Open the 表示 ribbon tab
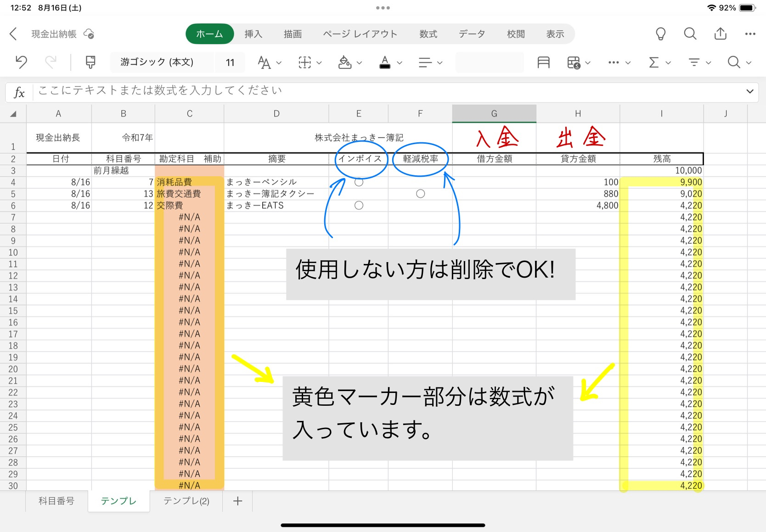Screen dimensions: 766x532 (x=555, y=34)
